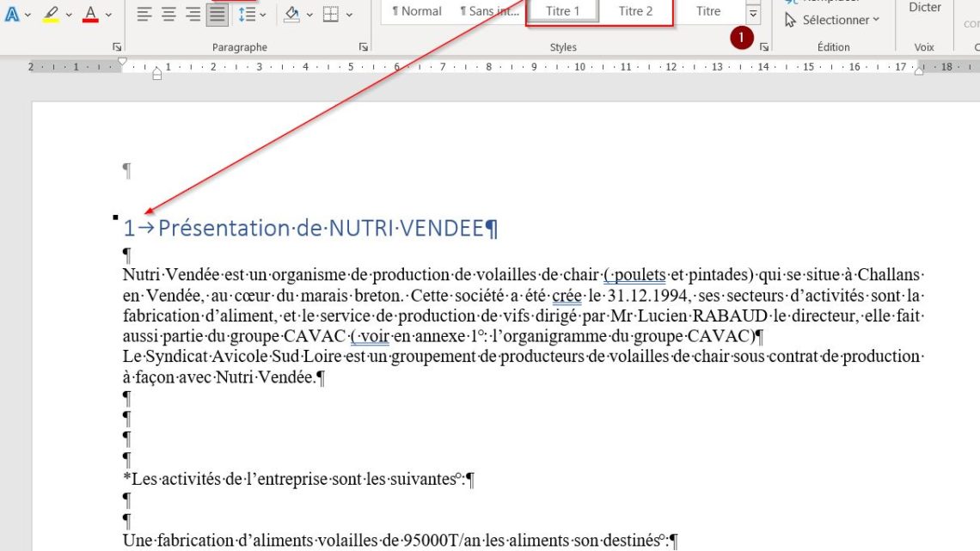Expand line spacing dropdown arrow
The height and width of the screenshot is (551, 980).
pos(263,15)
